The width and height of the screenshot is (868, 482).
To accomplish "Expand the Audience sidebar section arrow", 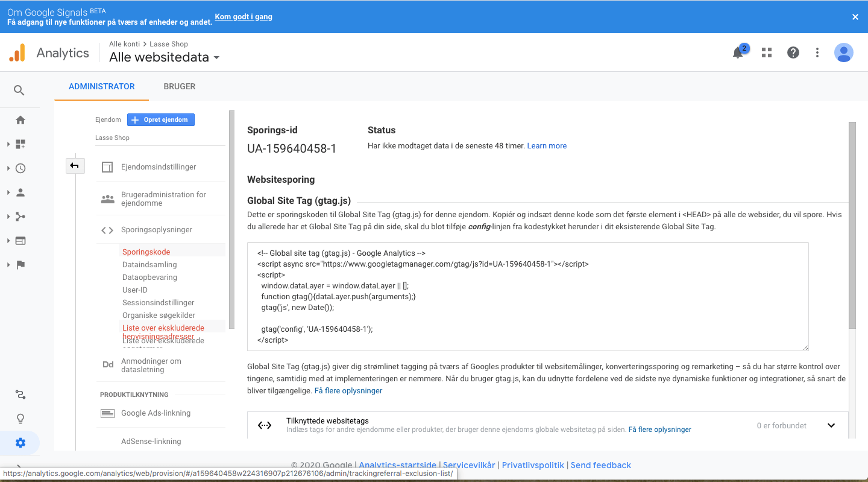I will pyautogui.click(x=8, y=192).
